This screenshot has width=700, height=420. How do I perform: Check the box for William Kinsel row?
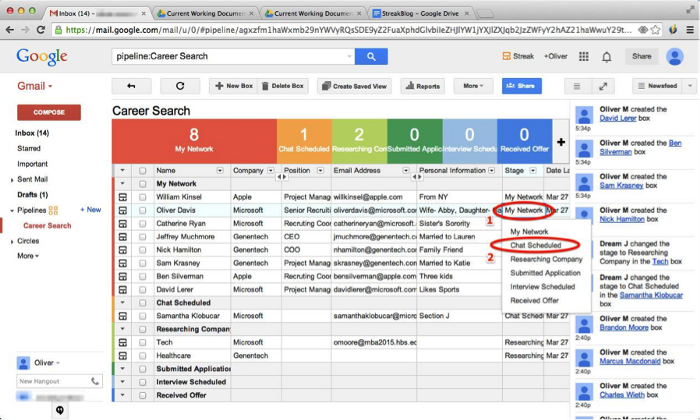[142, 197]
